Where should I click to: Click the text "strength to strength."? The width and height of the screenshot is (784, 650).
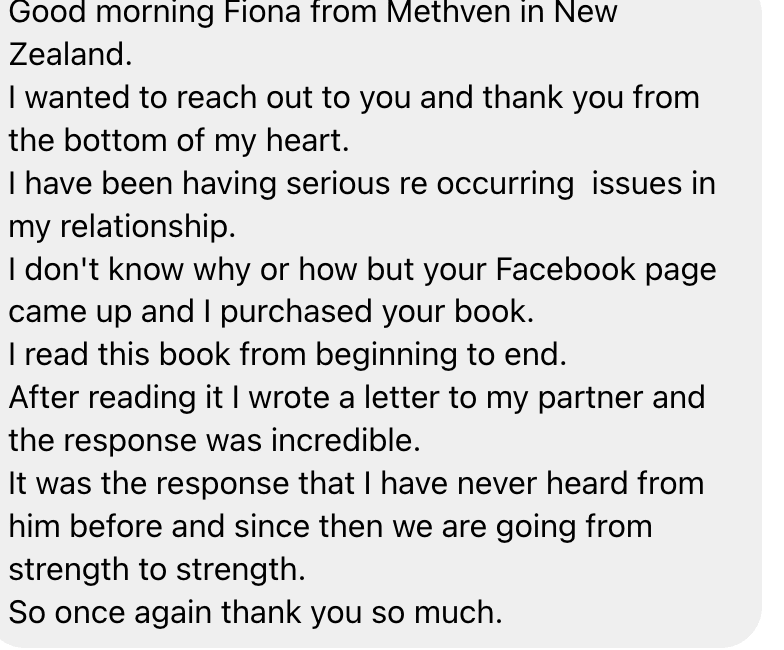click(157, 569)
